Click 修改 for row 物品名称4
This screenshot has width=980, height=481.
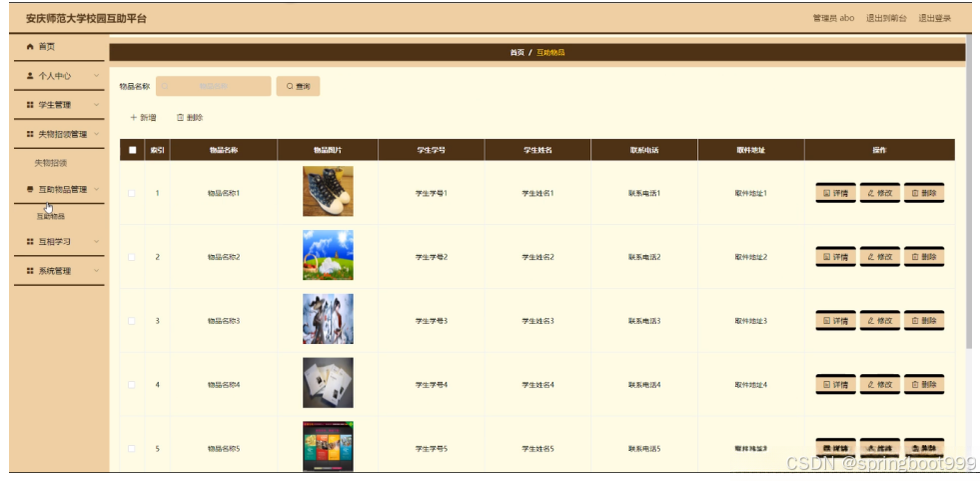click(x=880, y=385)
